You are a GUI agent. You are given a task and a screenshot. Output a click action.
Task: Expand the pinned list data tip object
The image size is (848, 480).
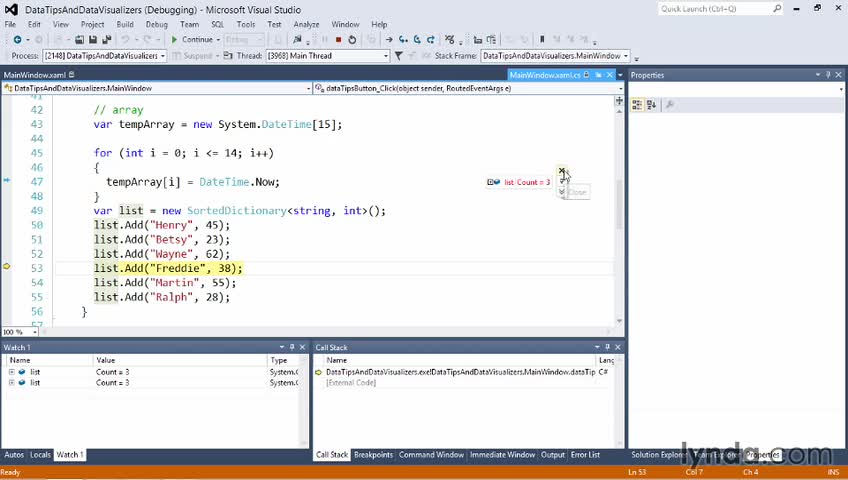coord(490,182)
